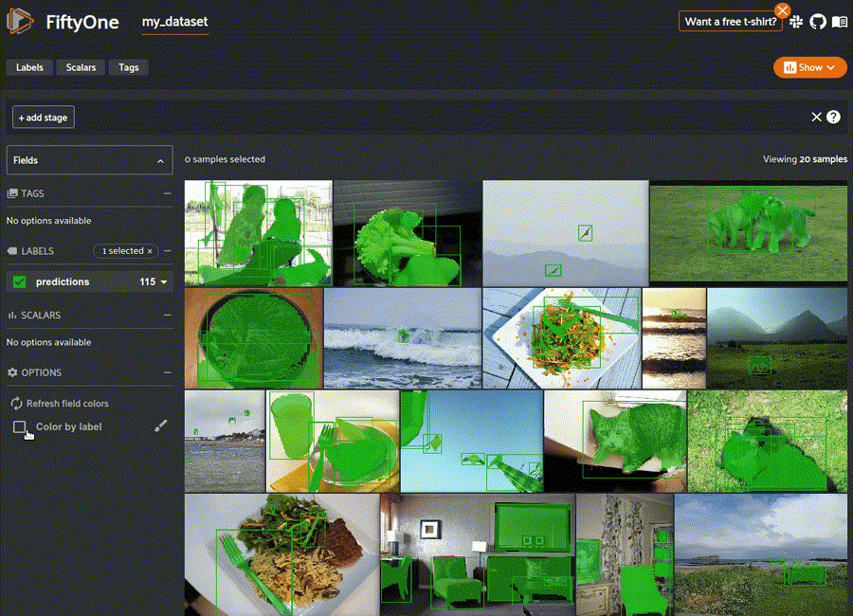Open the documentation book icon
853x616 pixels.
point(839,22)
